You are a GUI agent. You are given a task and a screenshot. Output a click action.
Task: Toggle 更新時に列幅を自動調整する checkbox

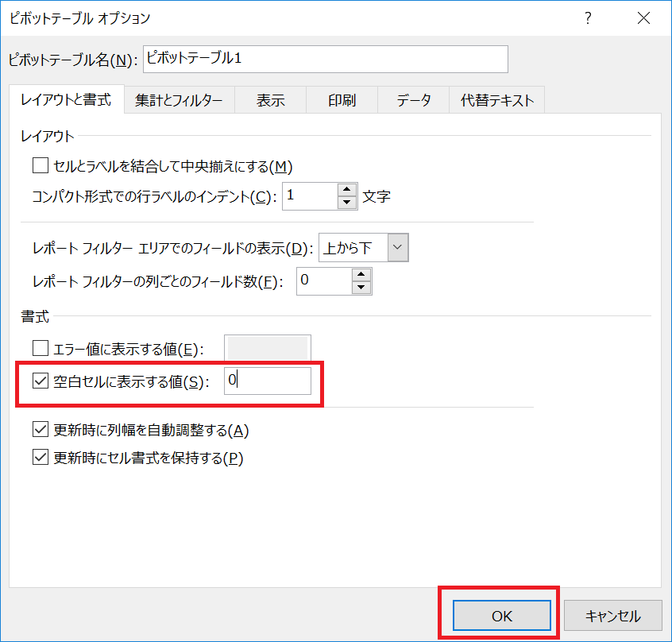coord(41,429)
